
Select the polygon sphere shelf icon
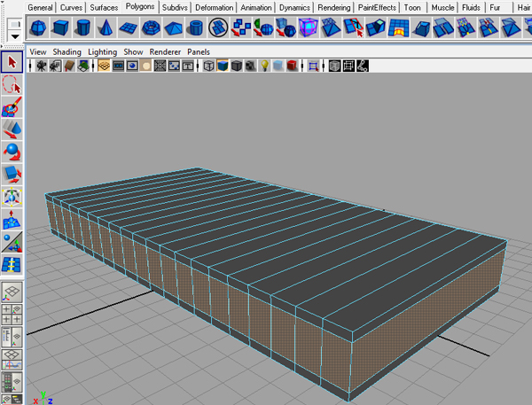point(39,27)
